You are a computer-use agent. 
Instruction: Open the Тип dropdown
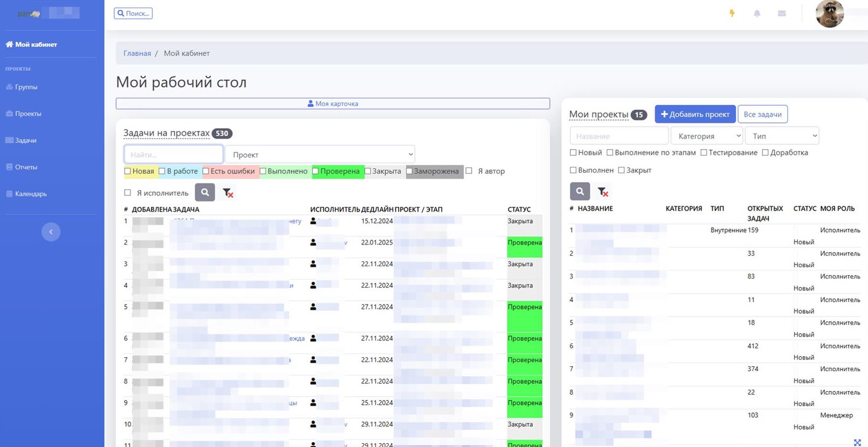pos(782,136)
